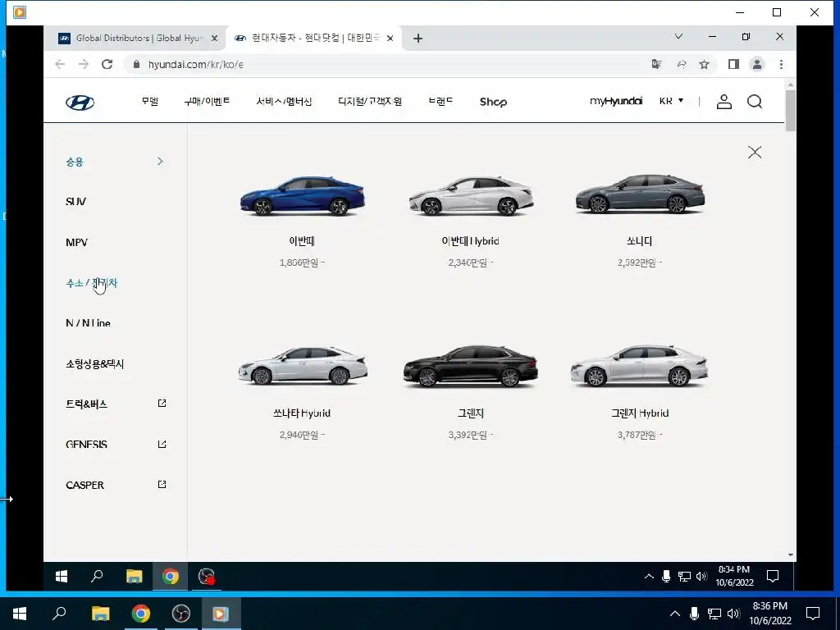Show hidden tray icons on outer taskbar

[675, 614]
